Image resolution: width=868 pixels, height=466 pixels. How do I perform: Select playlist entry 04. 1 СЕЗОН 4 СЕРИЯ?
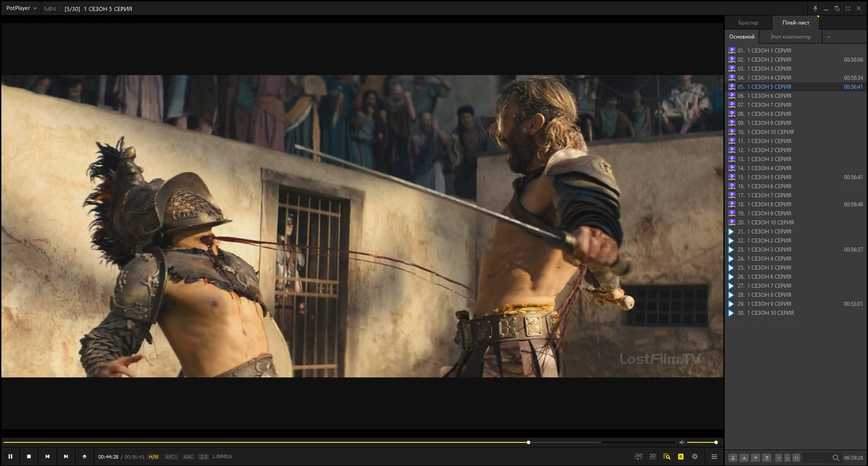coord(795,77)
